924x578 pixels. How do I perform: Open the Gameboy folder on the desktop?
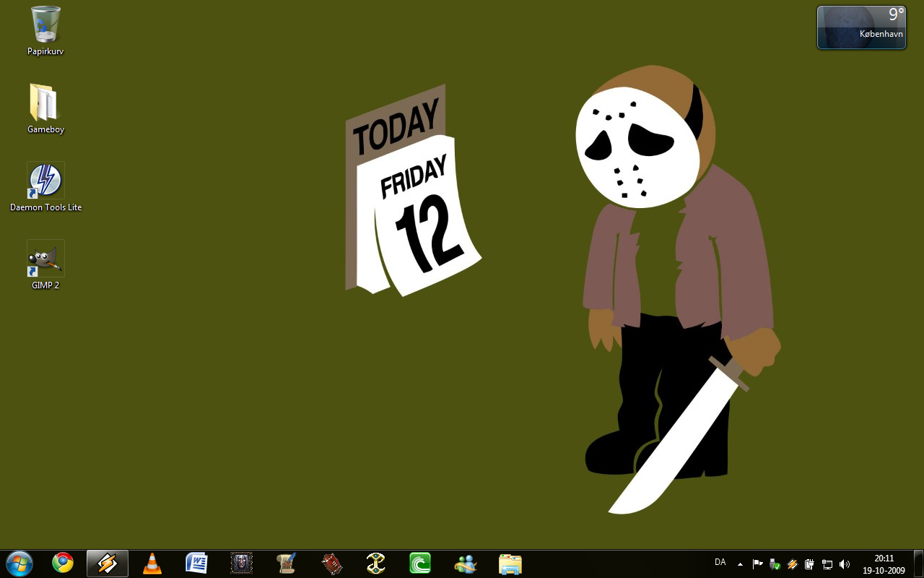pos(45,108)
